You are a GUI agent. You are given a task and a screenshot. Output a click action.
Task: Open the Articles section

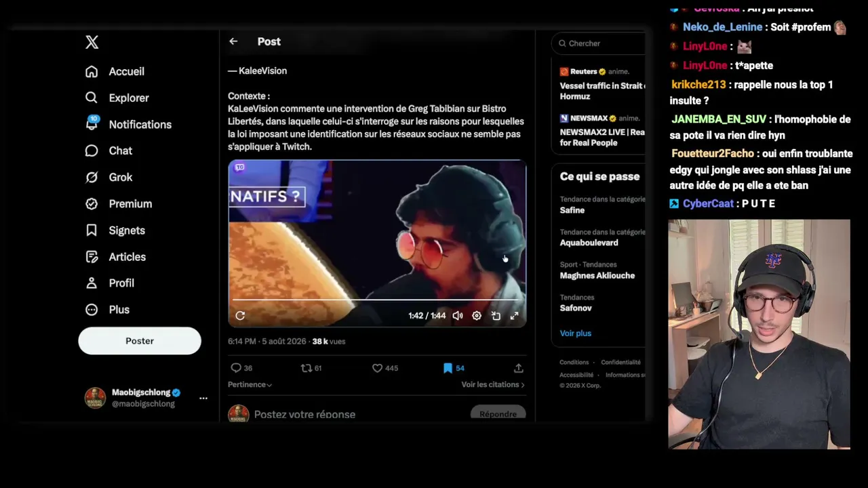116,257
